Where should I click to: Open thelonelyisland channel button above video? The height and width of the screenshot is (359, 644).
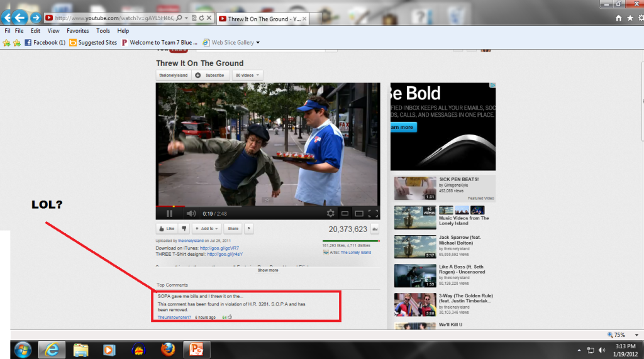tap(174, 75)
